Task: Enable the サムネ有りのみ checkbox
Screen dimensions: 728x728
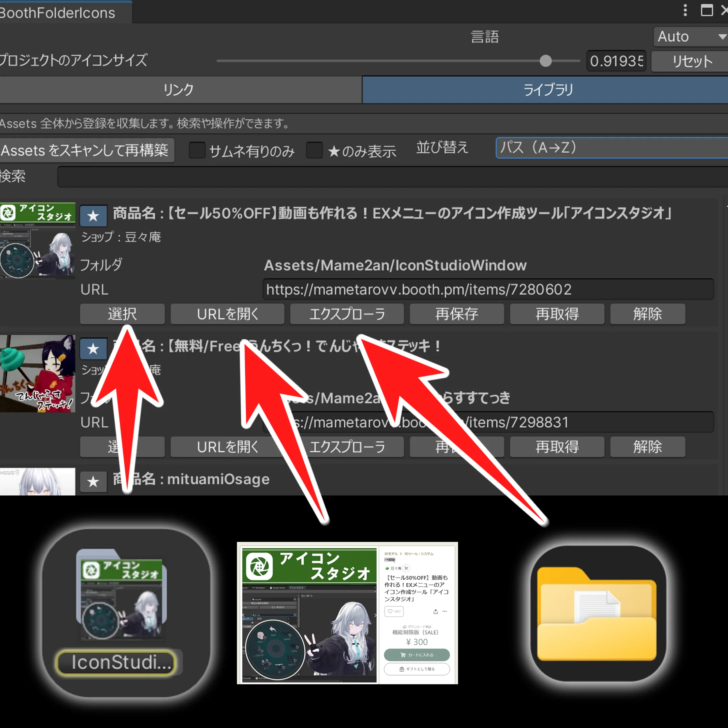Action: tap(197, 150)
